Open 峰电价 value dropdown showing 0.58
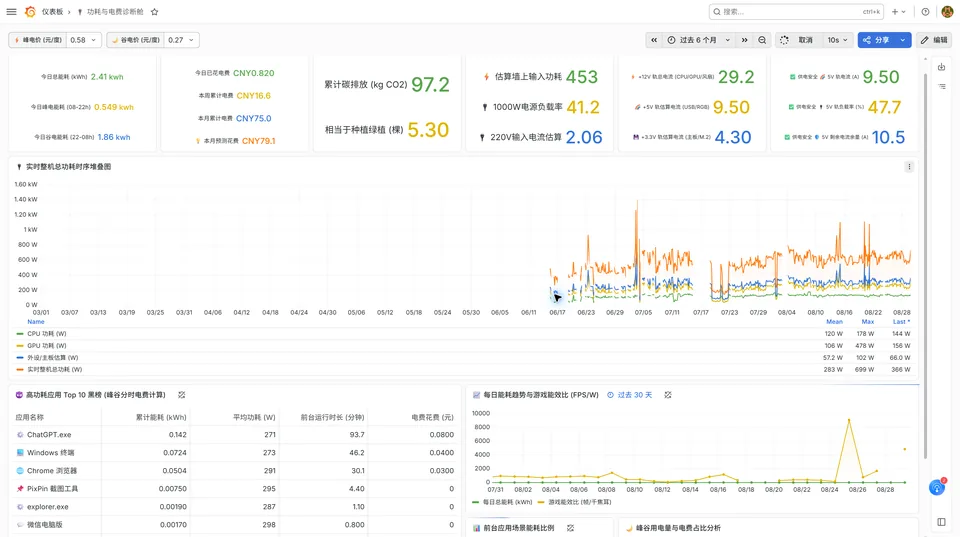960x537 pixels. (x=83, y=40)
